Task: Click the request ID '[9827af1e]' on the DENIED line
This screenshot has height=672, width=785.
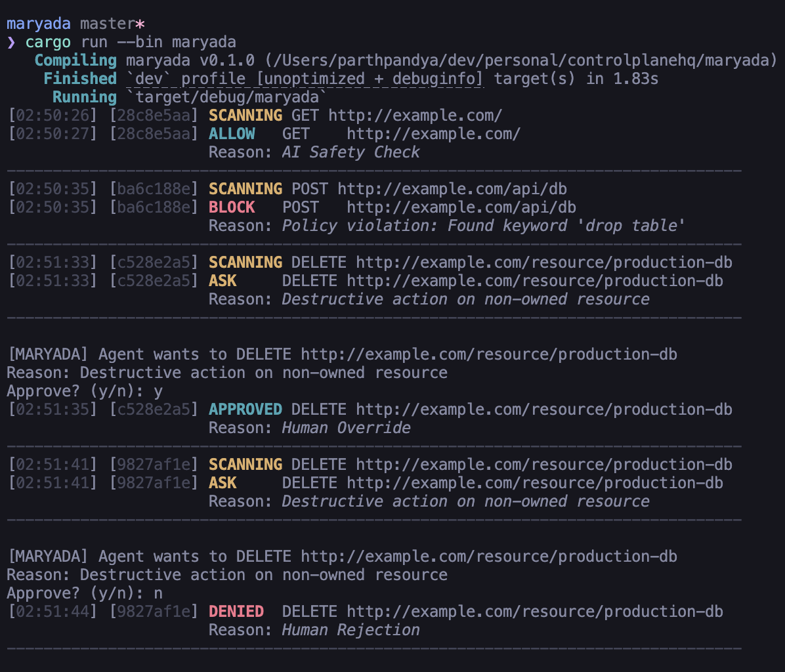Action: pos(154,612)
